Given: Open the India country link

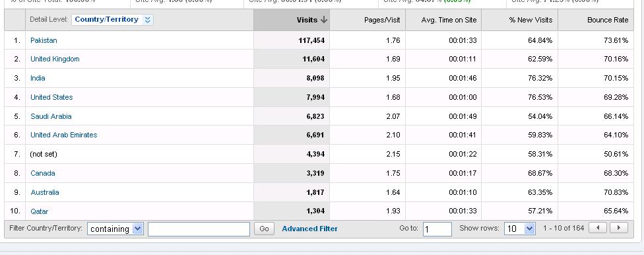Looking at the screenshot, I should click(38, 78).
